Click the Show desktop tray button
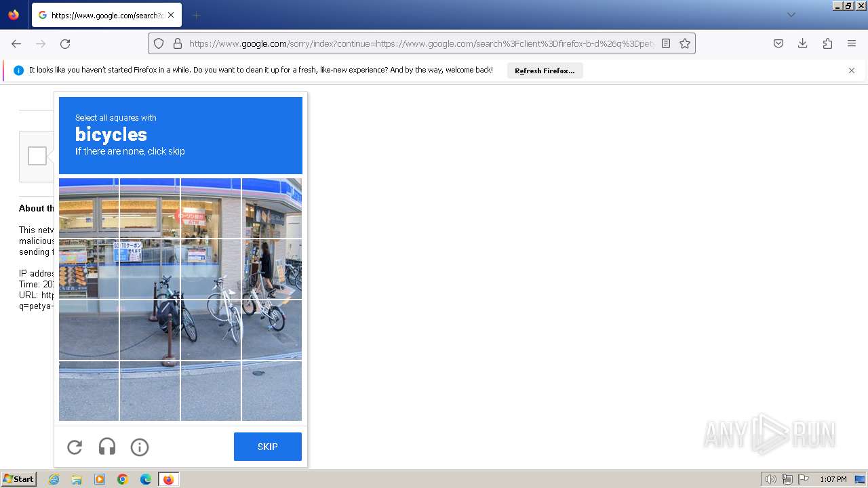This screenshot has height=488, width=868. [861, 479]
